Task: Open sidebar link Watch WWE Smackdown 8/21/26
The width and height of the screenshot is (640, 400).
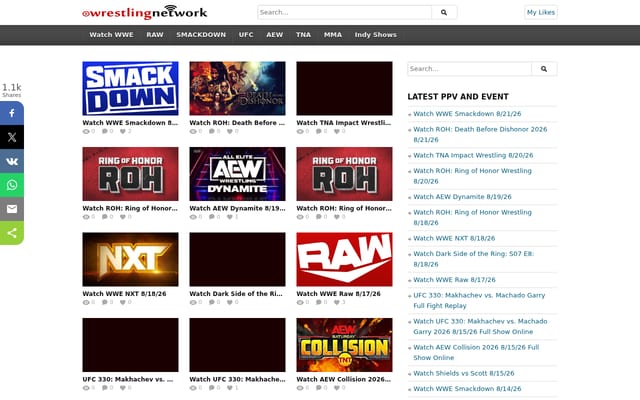Action: coord(467,113)
